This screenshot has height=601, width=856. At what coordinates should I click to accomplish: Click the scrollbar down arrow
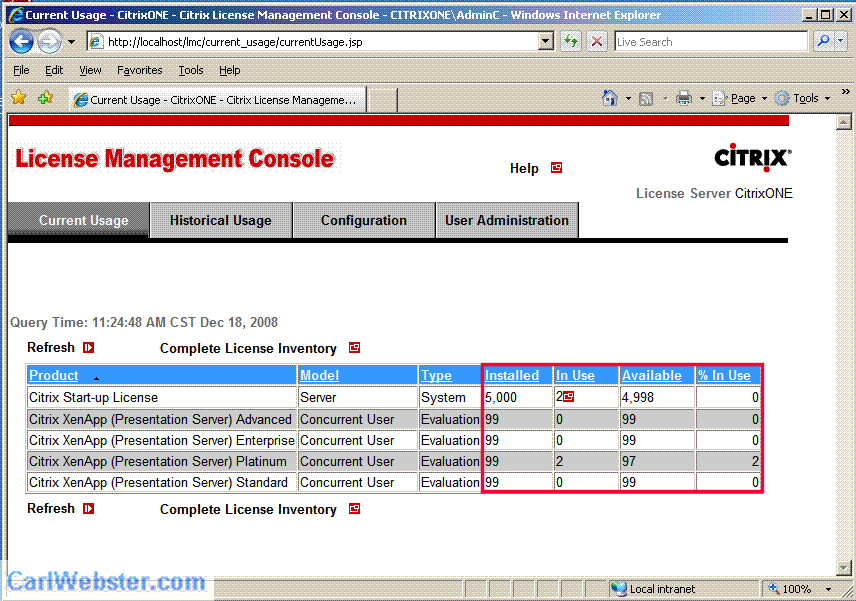[843, 568]
